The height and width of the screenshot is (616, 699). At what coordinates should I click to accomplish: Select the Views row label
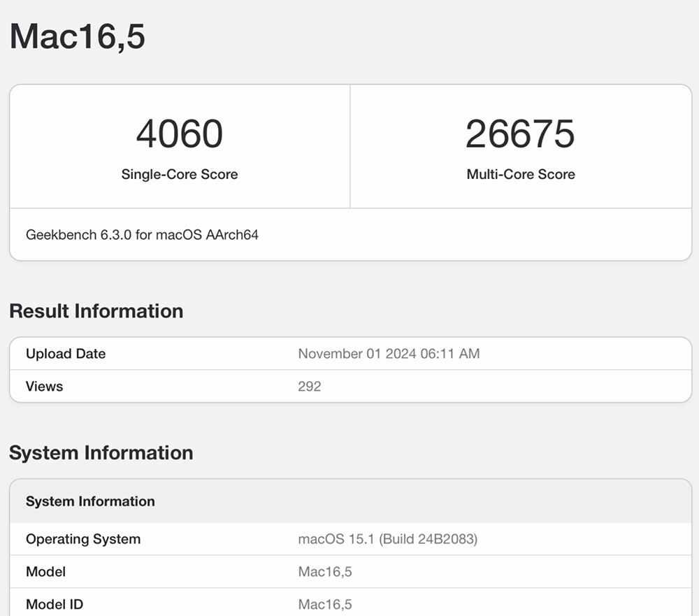click(44, 387)
